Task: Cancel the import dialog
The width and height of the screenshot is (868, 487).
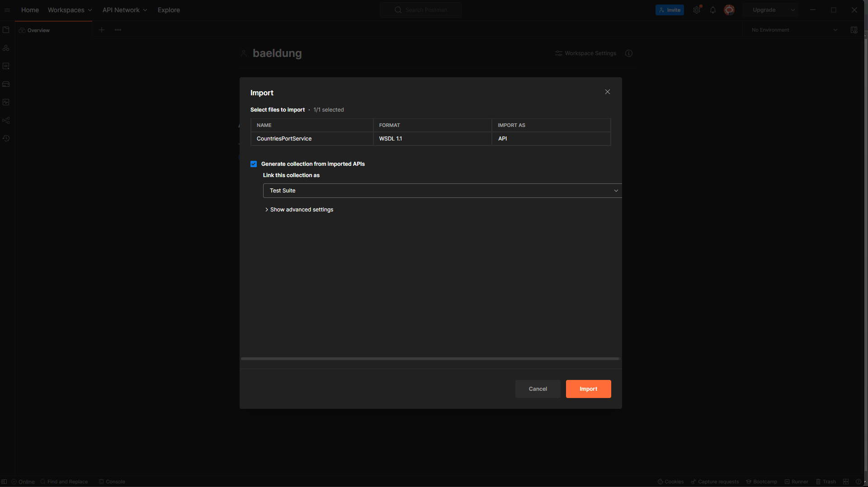Action: tap(538, 389)
